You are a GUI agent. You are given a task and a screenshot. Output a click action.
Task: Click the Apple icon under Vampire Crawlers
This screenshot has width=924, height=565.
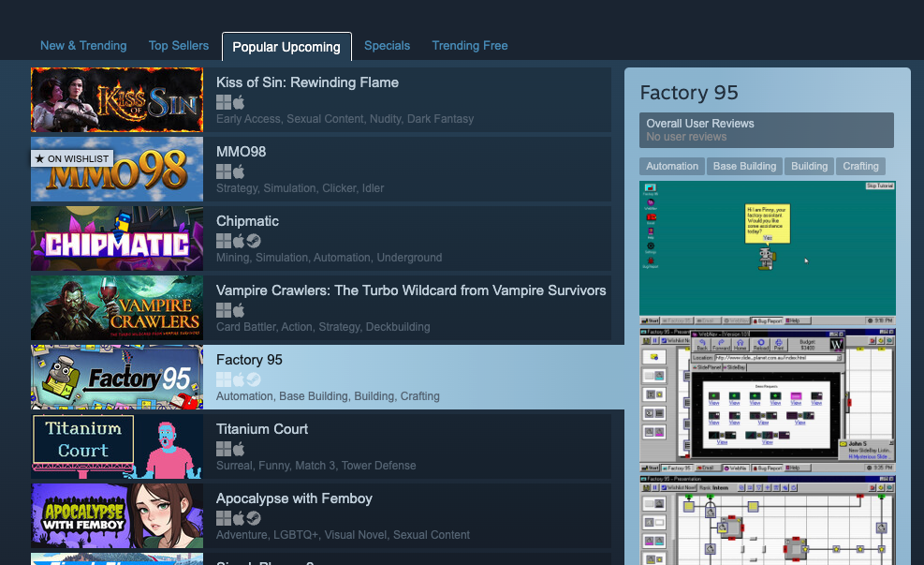click(x=239, y=310)
